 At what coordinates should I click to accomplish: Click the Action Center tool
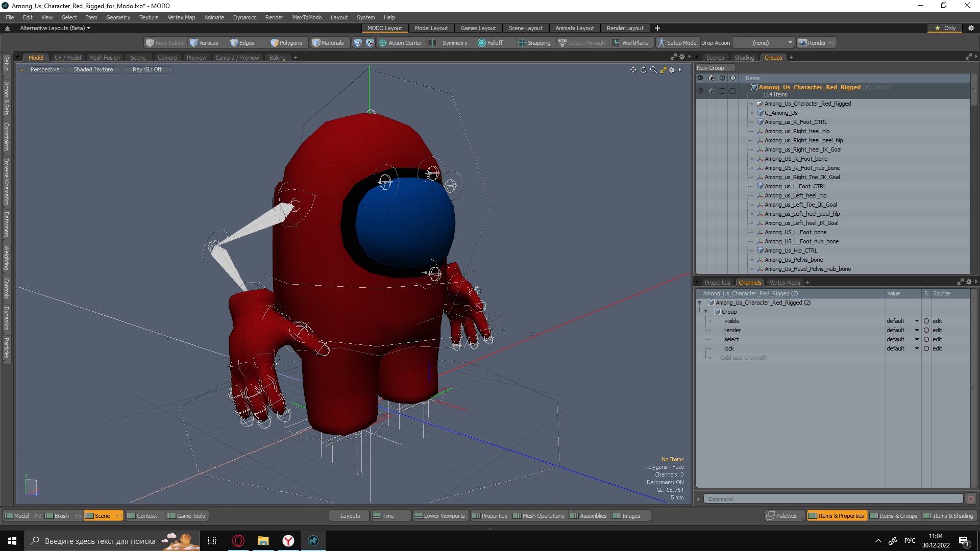click(x=401, y=43)
